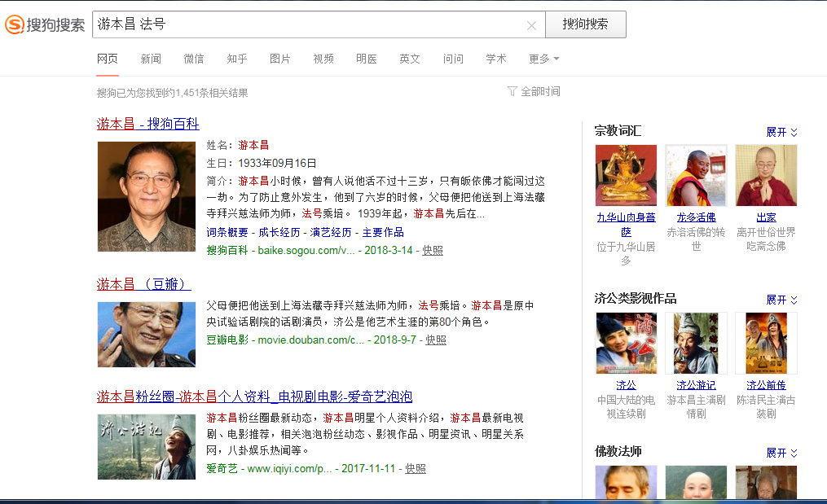Open the 主要作品 sub-link
The image size is (827, 504).
point(383,233)
